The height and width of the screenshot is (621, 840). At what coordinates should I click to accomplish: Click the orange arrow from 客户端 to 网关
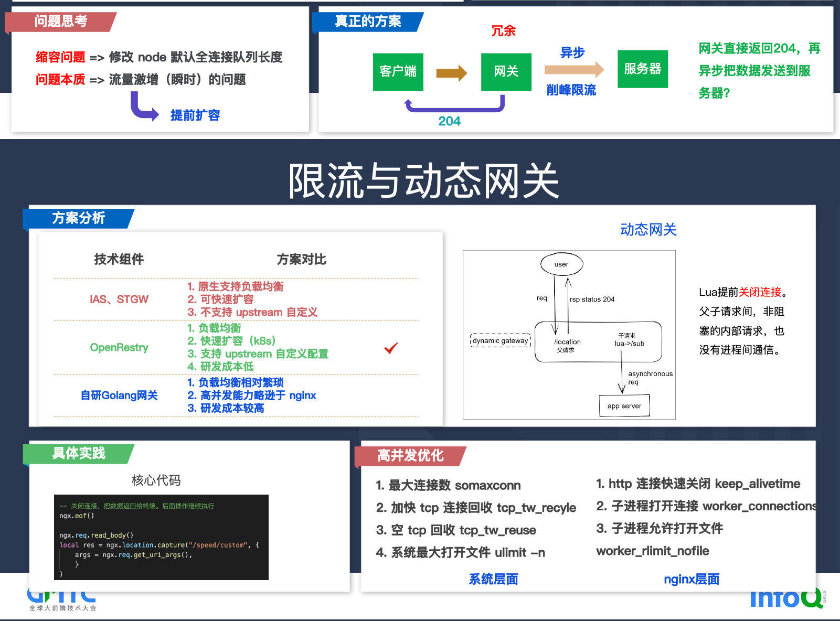point(451,73)
